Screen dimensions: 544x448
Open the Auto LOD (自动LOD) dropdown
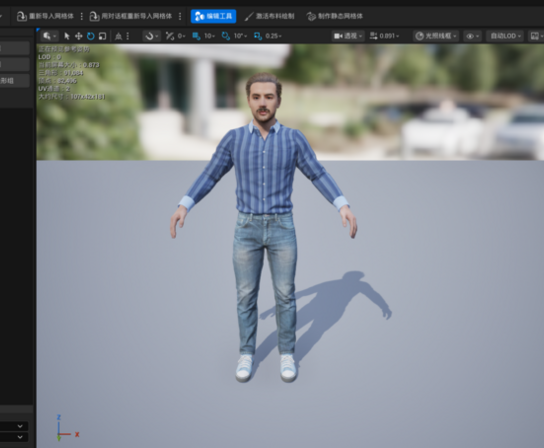(505, 36)
